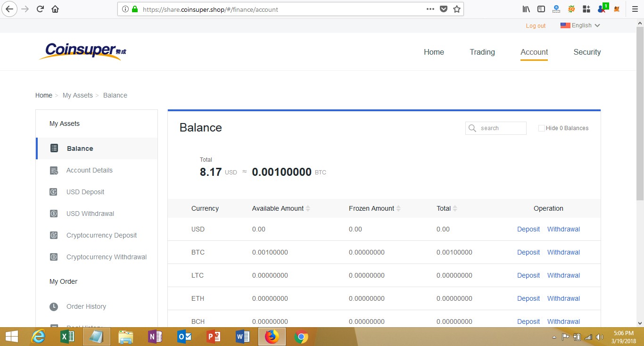644x346 pixels.
Task: Click Withdrawal in the ETH row
Action: point(563,298)
